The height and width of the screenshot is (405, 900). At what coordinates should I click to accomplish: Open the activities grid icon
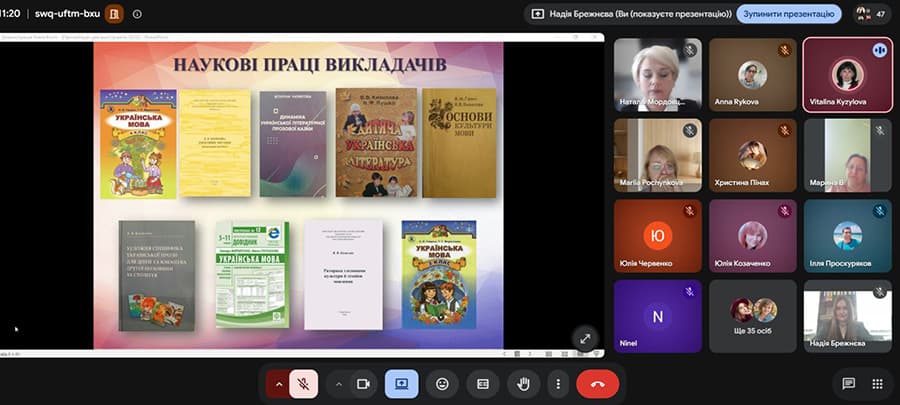coord(877,384)
